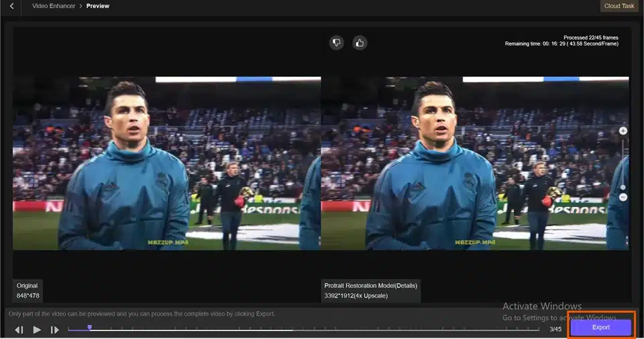The width and height of the screenshot is (644, 339).
Task: Click the 3392*1912(4x Upscale) resolution text
Action: click(356, 296)
